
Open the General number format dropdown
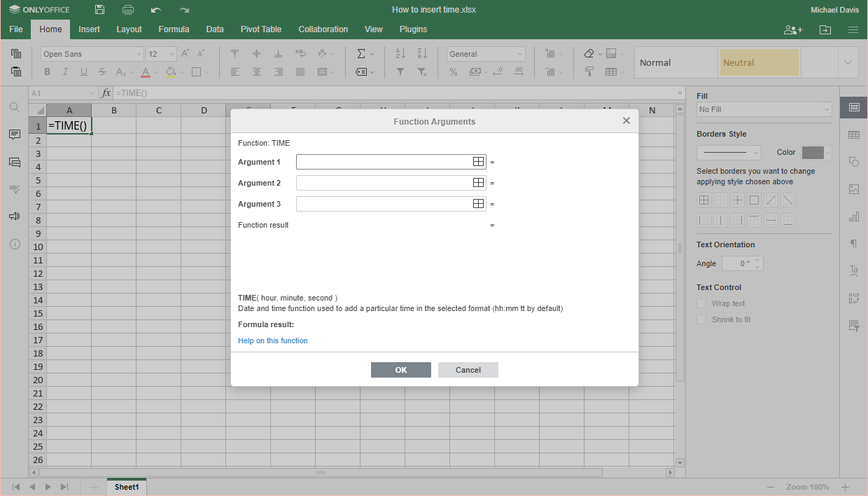(x=486, y=54)
